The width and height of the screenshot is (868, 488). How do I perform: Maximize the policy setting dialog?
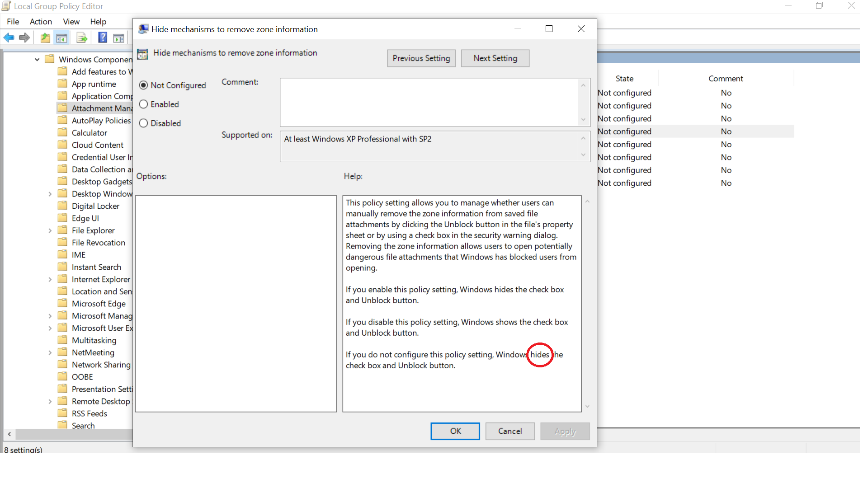[549, 29]
